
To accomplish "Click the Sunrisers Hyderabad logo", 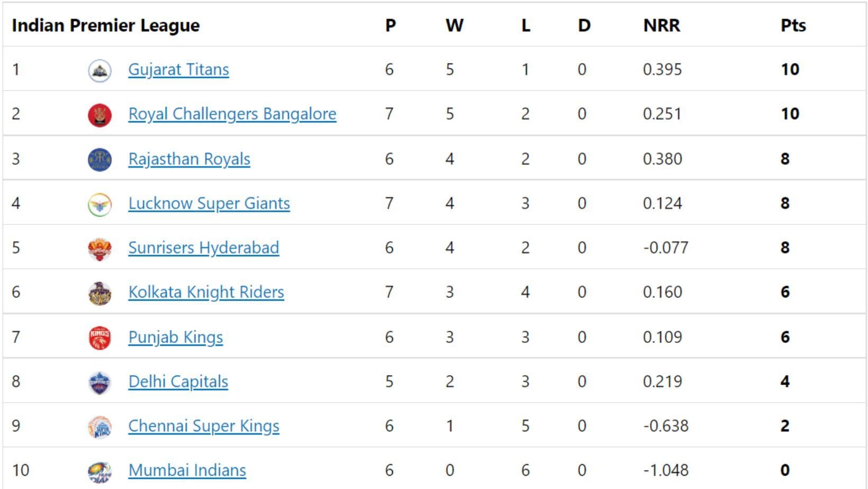I will coord(100,247).
